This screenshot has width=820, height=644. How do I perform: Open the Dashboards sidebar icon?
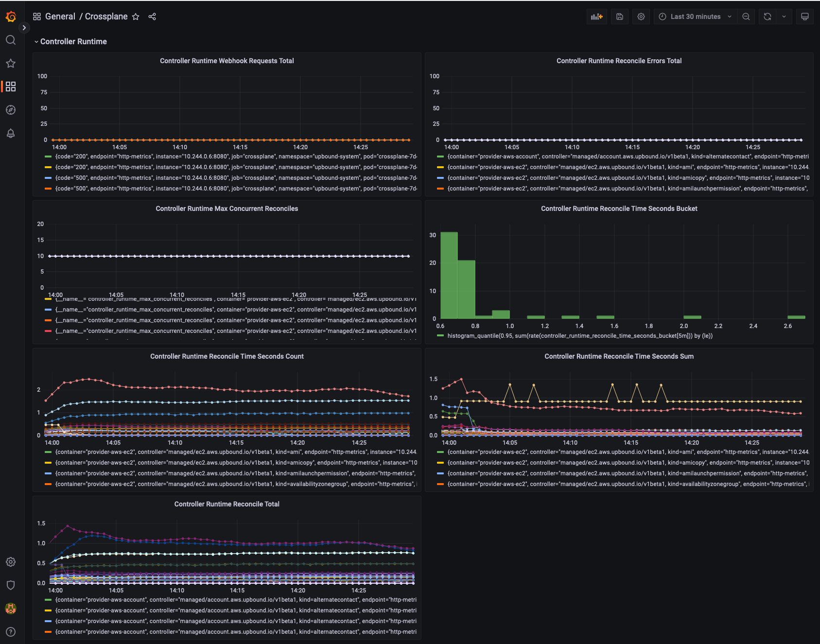(x=11, y=87)
